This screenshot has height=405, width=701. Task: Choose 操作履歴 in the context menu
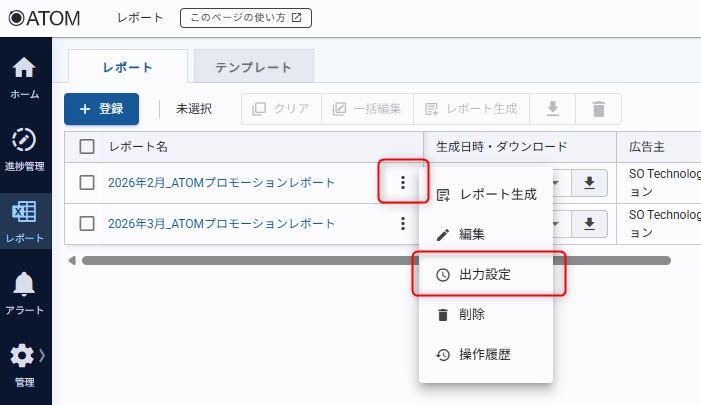coord(485,354)
